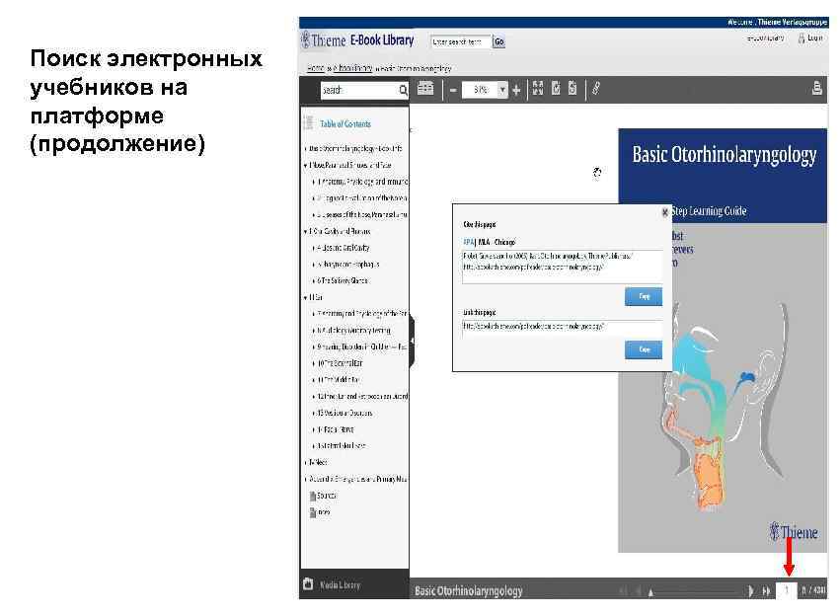Click the magnifier icon in viewer search box
840x616 pixels.
pos(403,90)
